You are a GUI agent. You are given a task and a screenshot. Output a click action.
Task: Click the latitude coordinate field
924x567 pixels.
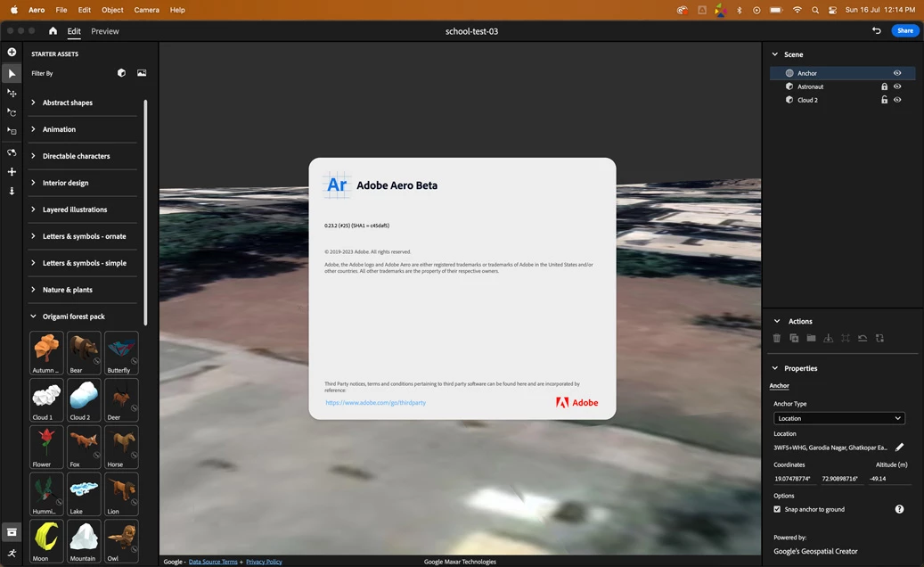pos(795,479)
